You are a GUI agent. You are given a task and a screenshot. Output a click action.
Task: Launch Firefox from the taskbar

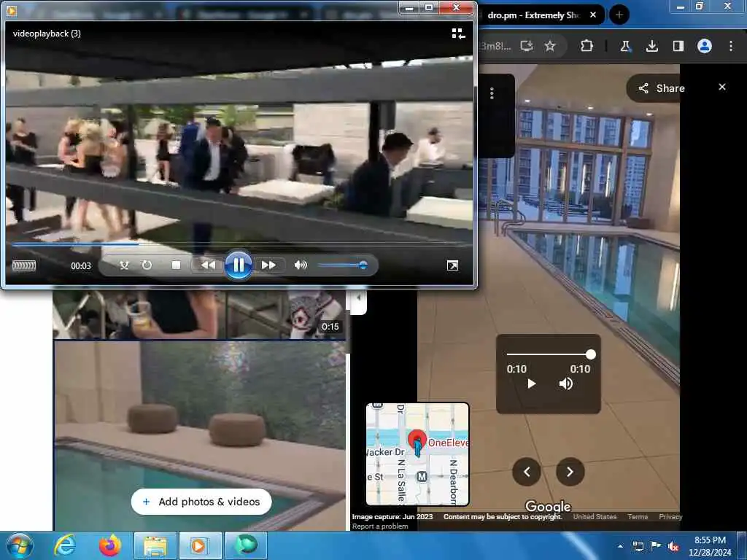110,545
